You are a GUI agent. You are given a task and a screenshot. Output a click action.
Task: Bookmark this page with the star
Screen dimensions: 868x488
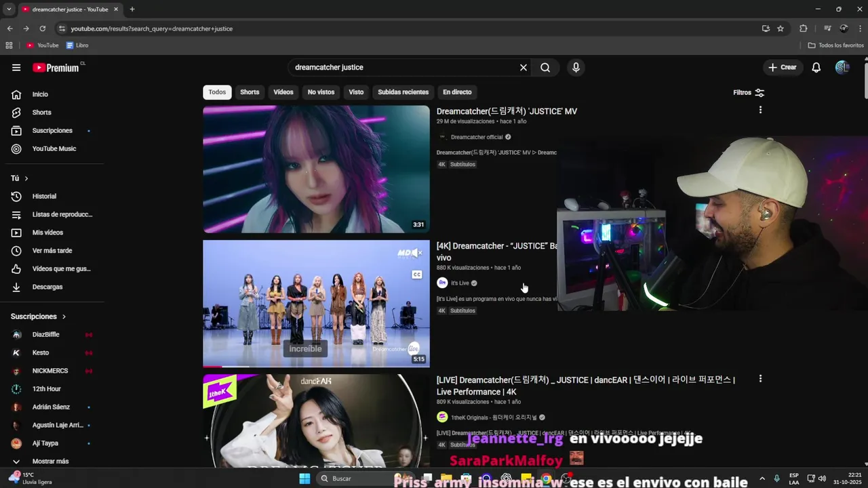[781, 28]
